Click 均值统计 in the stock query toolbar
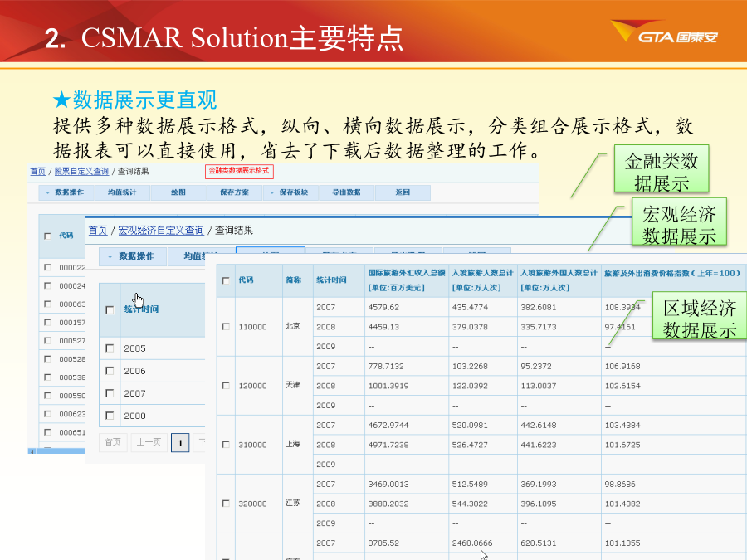747x560 pixels. pos(122,192)
